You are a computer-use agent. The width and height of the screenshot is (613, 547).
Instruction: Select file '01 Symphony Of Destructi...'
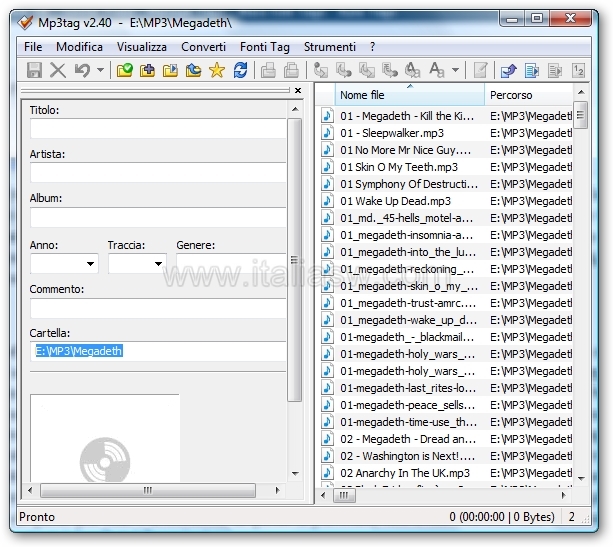pyautogui.click(x=409, y=185)
